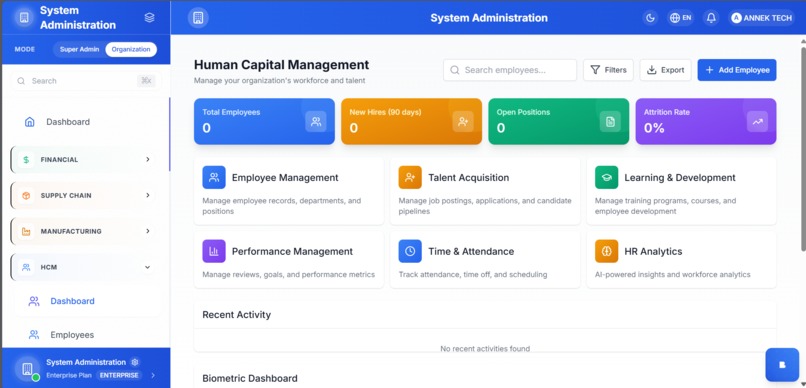Click the users icon beside Employees
The width and height of the screenshot is (806, 388).
(x=34, y=335)
